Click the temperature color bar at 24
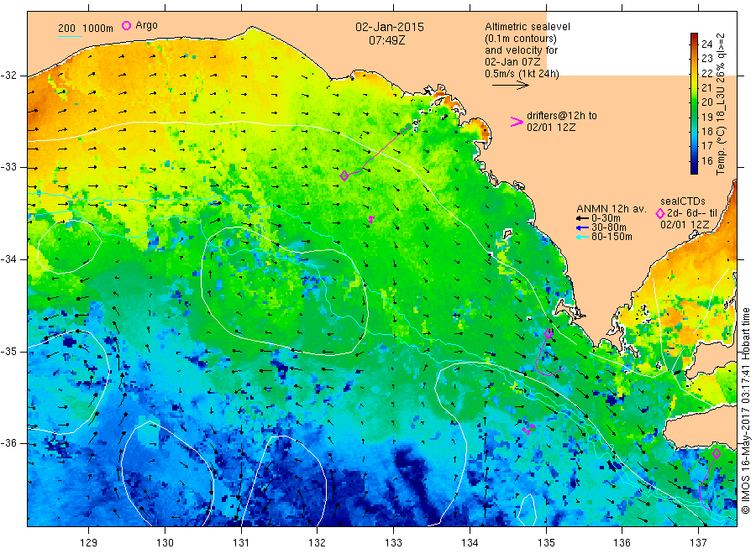The width and height of the screenshot is (756, 554). 694,44
